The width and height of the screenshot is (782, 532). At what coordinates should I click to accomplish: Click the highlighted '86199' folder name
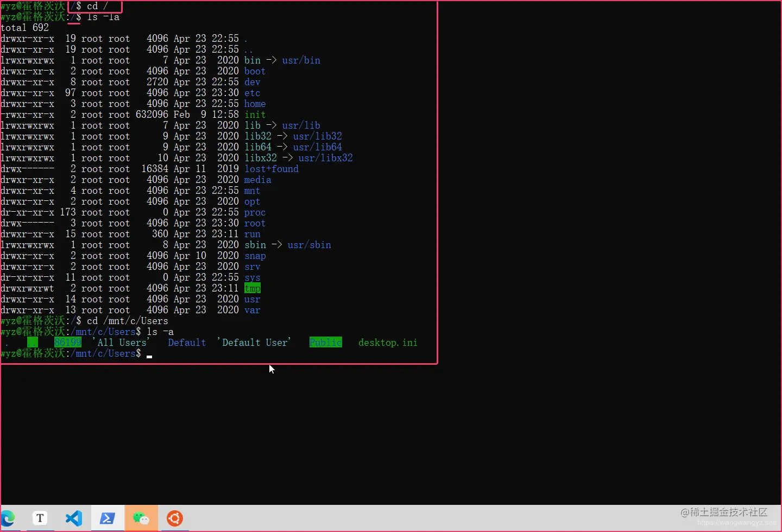tap(68, 343)
